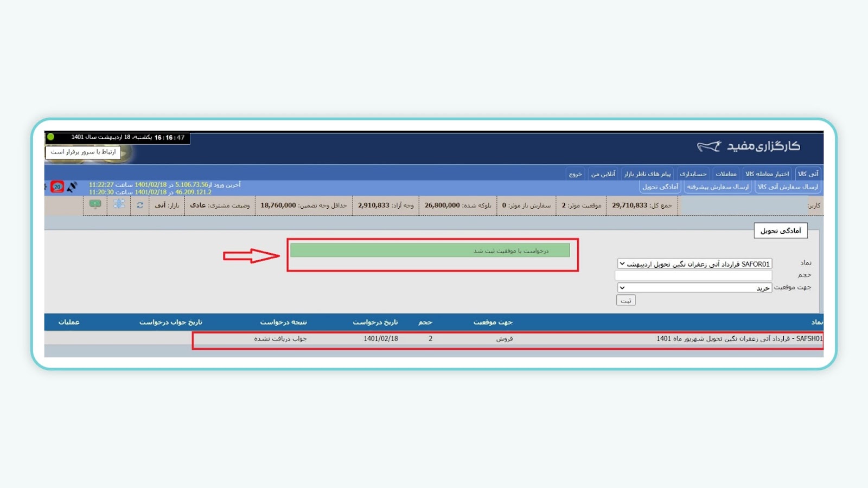Click the نتیجه درخواست column header
Viewport: 868px width, 488px height.
(x=283, y=322)
